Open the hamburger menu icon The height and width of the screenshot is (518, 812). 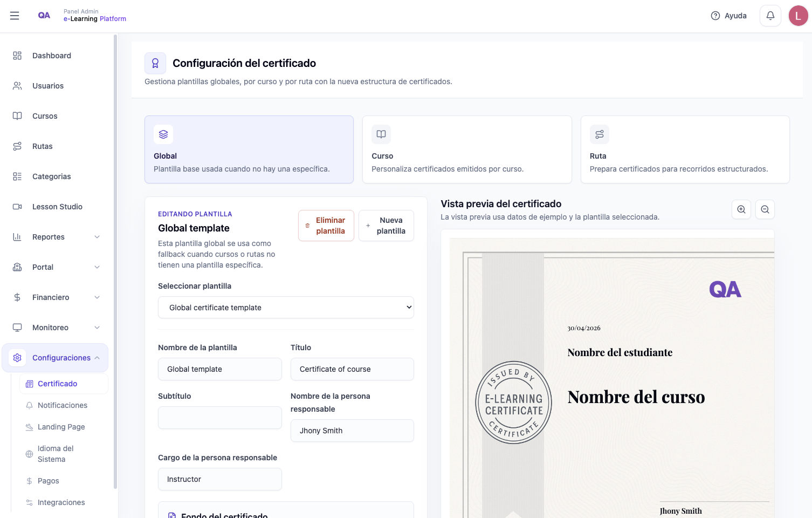point(15,16)
